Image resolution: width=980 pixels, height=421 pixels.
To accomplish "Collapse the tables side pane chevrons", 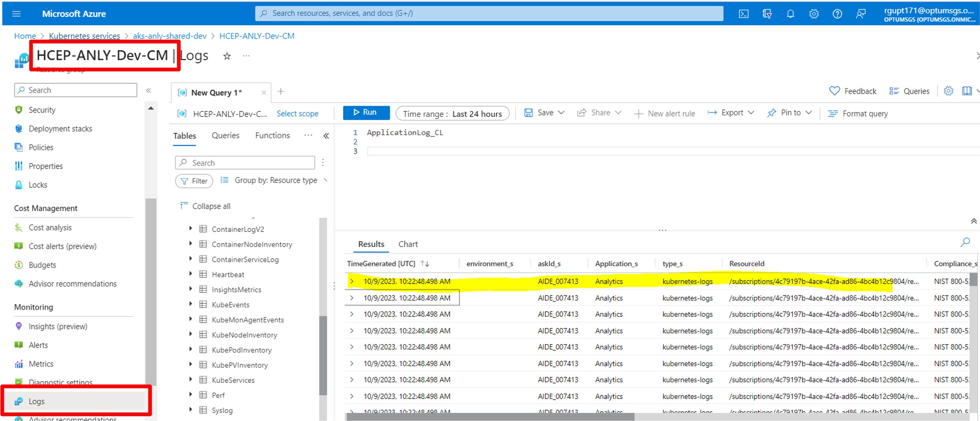I will tap(326, 136).
